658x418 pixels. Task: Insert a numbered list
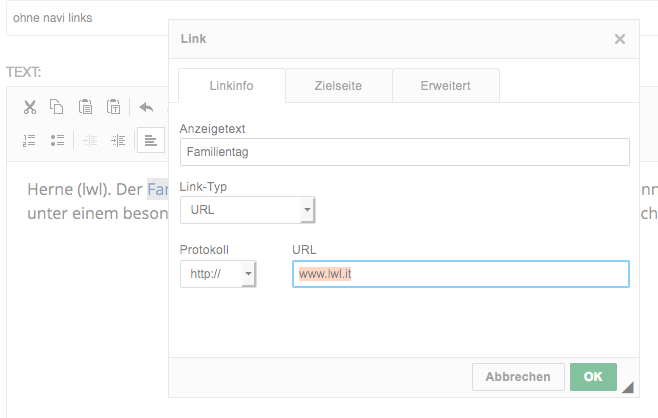click(x=29, y=140)
